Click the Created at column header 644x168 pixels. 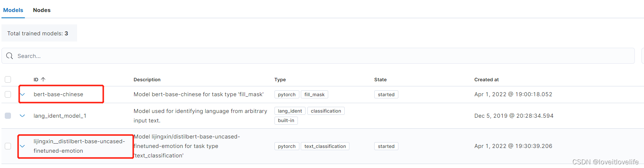click(x=486, y=79)
